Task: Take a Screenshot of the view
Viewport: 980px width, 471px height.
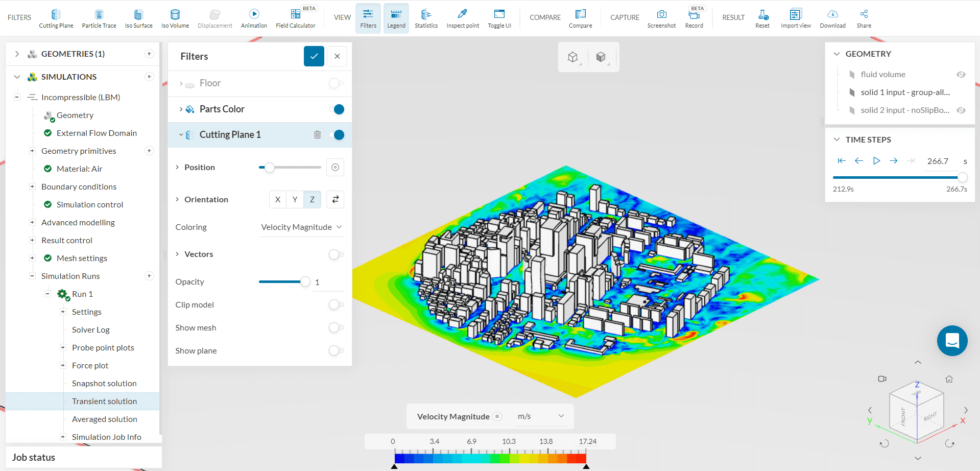Action: coord(661,18)
